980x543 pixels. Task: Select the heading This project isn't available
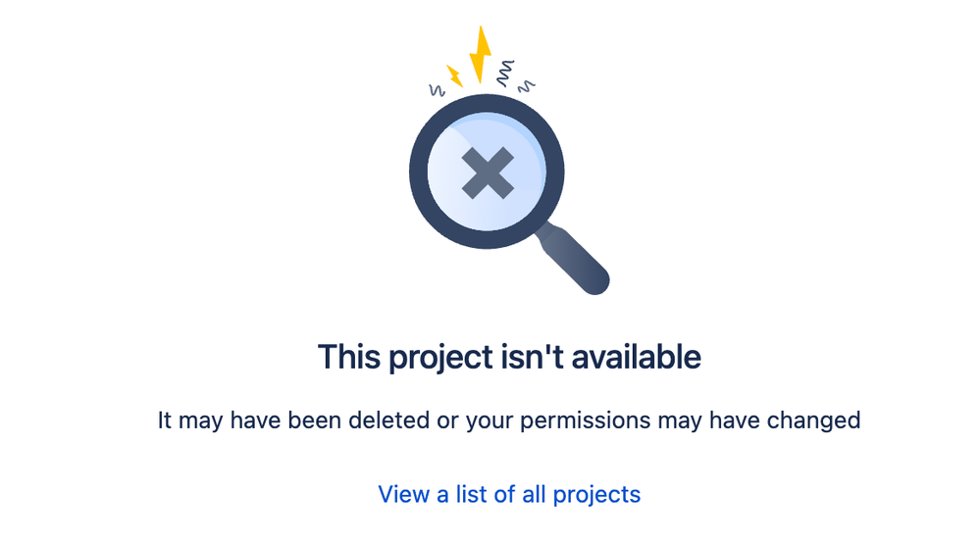click(509, 358)
